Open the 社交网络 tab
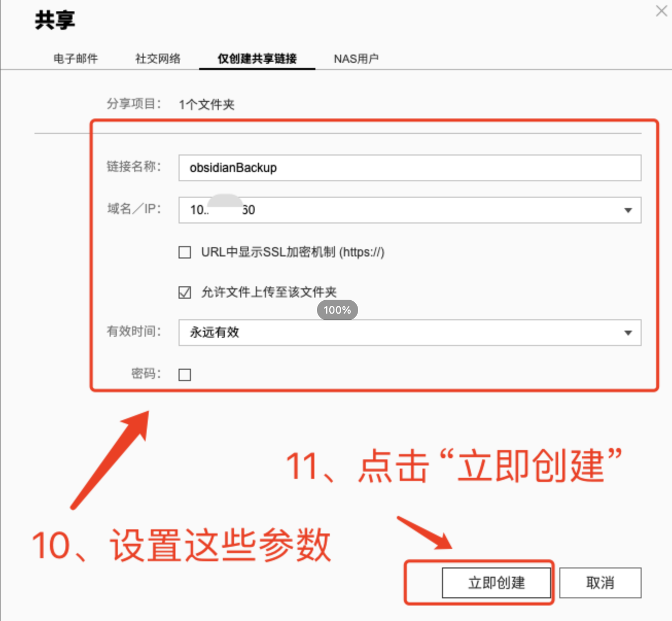Image resolution: width=672 pixels, height=621 pixels. 158,59
